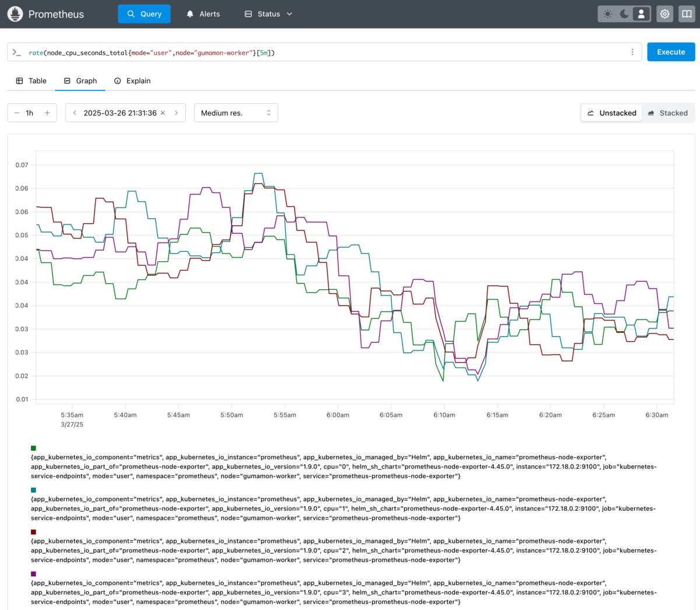Clear the end time with X icon
Screen dimensions: 700x610
click(163, 113)
